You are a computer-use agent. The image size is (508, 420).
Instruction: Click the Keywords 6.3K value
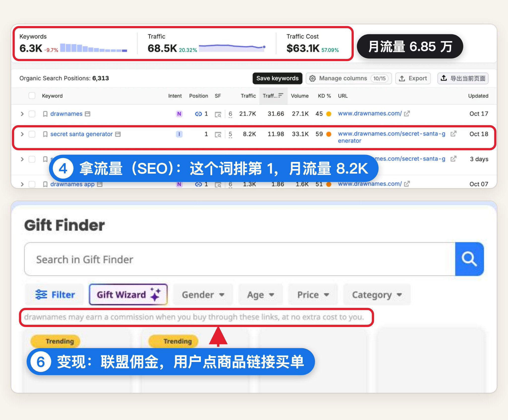click(31, 48)
